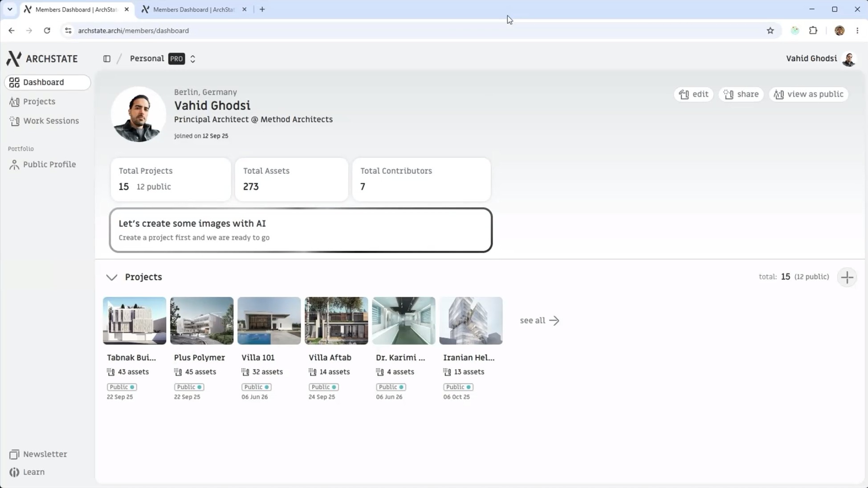This screenshot has width=868, height=488.
Task: Go forward in browser history
Action: click(x=29, y=31)
